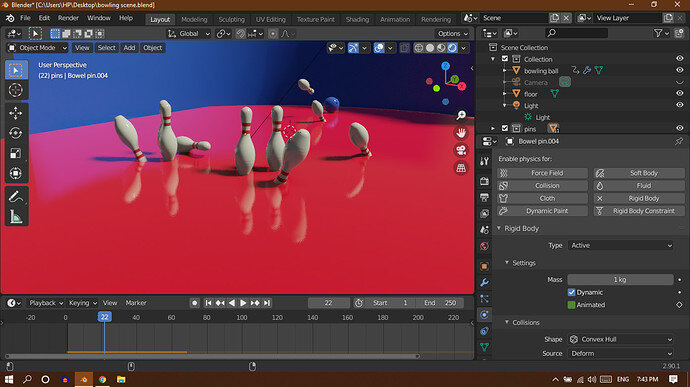
Task: Enable Dynamic Paint physics
Action: pos(543,211)
